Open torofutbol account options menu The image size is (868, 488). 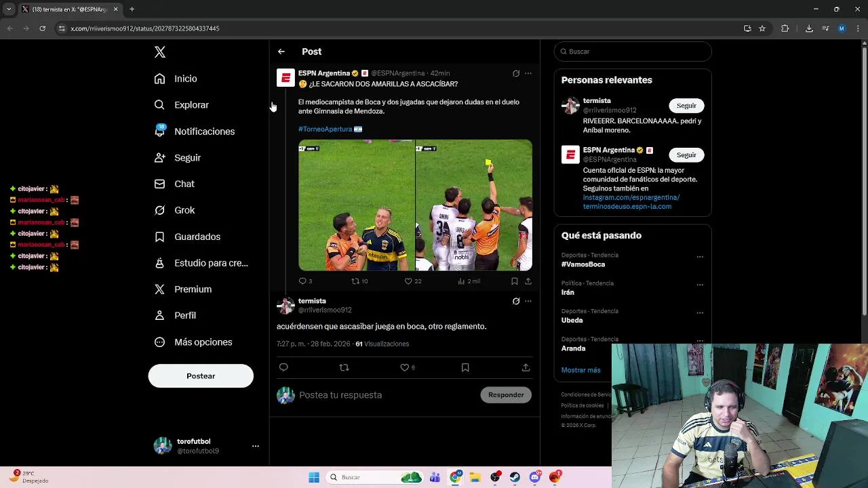pyautogui.click(x=256, y=446)
